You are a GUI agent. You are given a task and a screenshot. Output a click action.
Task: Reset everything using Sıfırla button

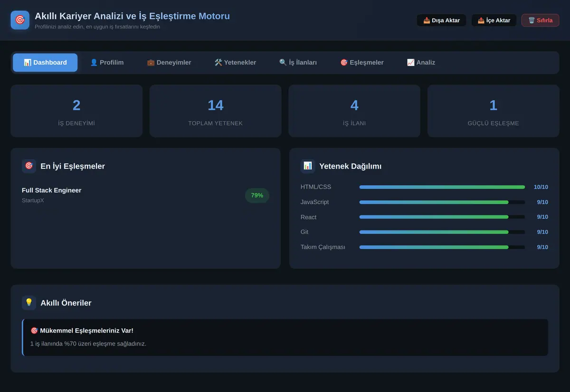[541, 20]
